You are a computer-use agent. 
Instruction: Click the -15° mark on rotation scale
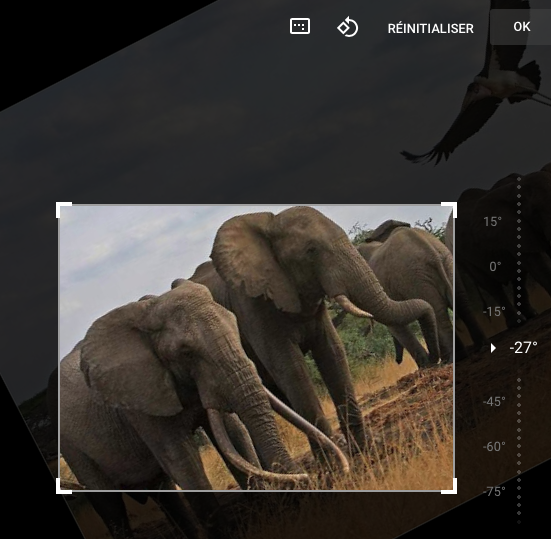(494, 312)
